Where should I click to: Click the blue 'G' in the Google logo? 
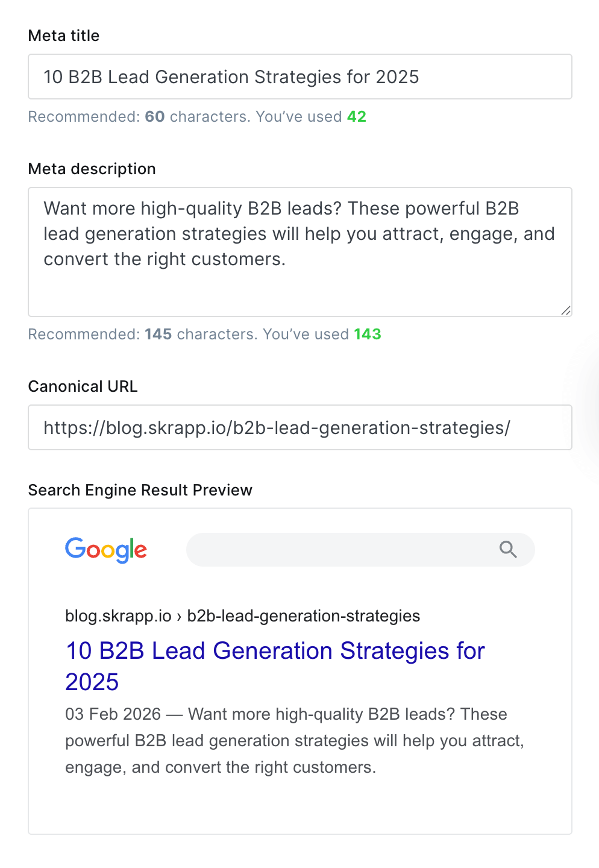(x=75, y=550)
